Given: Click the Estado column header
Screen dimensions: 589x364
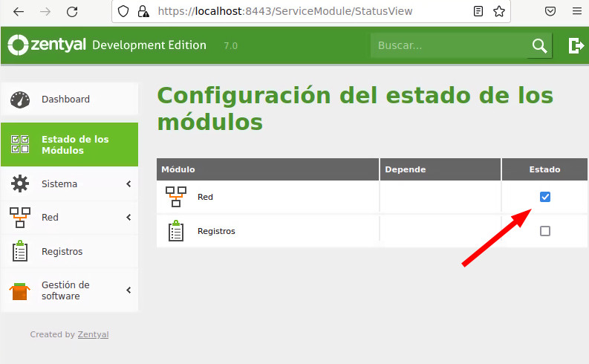Looking at the screenshot, I should [x=544, y=169].
